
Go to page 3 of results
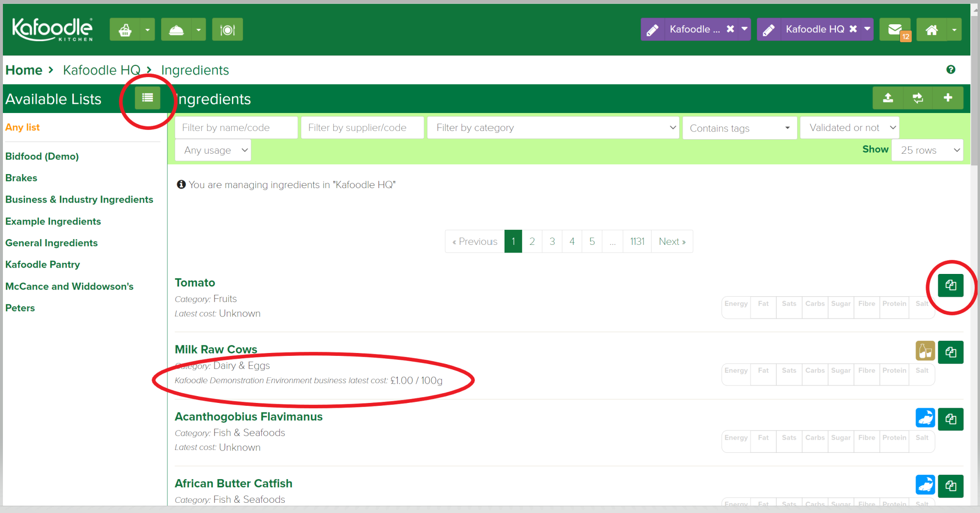coord(552,241)
